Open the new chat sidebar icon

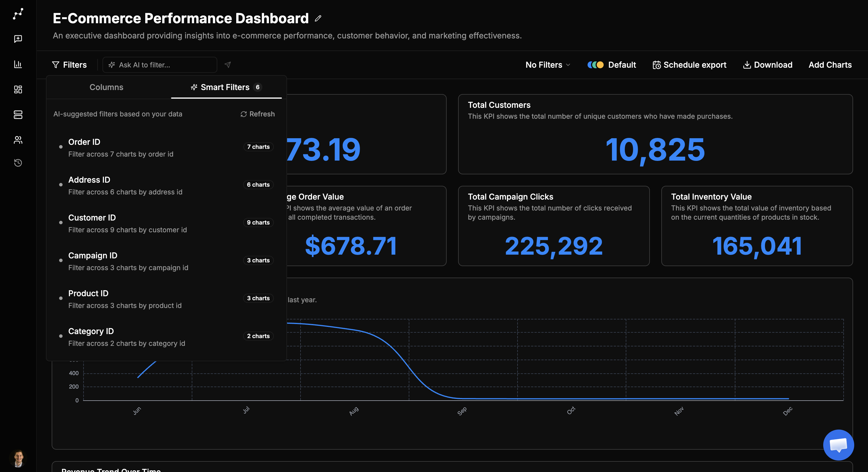point(18,39)
